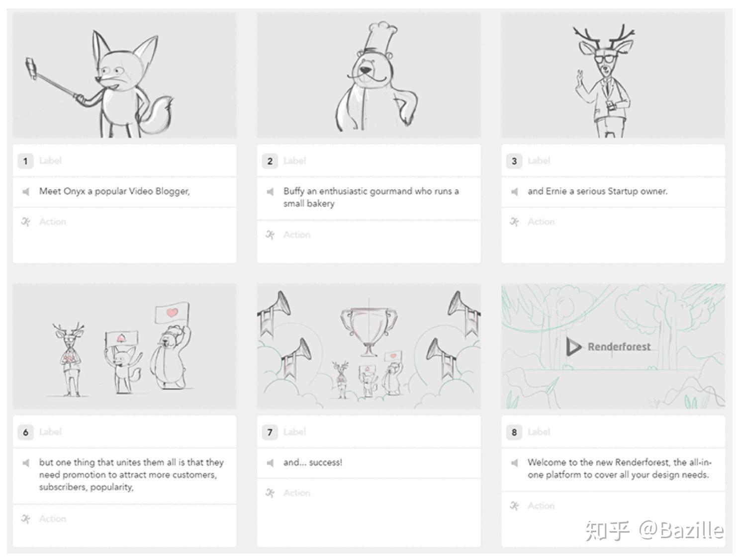743x560 pixels.
Task: Click the Action icon in frame 8
Action: pyautogui.click(x=514, y=506)
